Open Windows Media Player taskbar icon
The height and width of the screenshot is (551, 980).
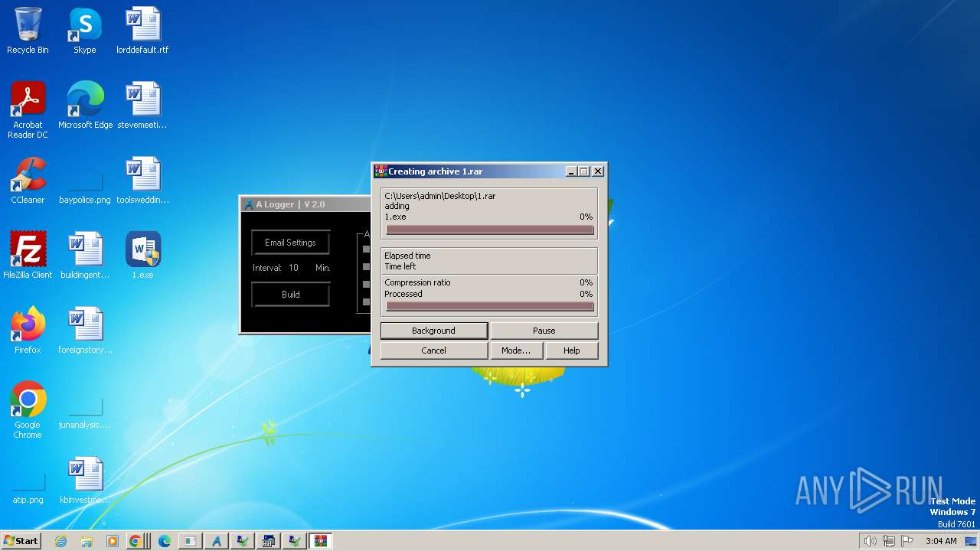112,541
